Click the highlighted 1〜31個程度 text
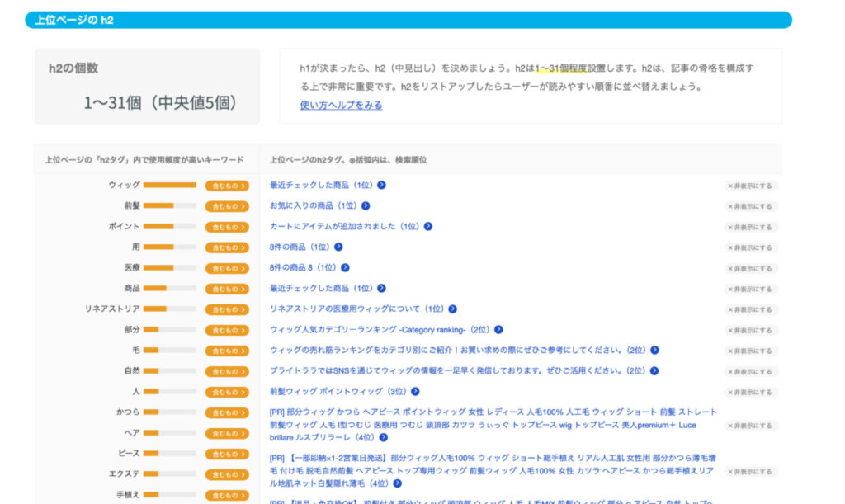 (560, 68)
